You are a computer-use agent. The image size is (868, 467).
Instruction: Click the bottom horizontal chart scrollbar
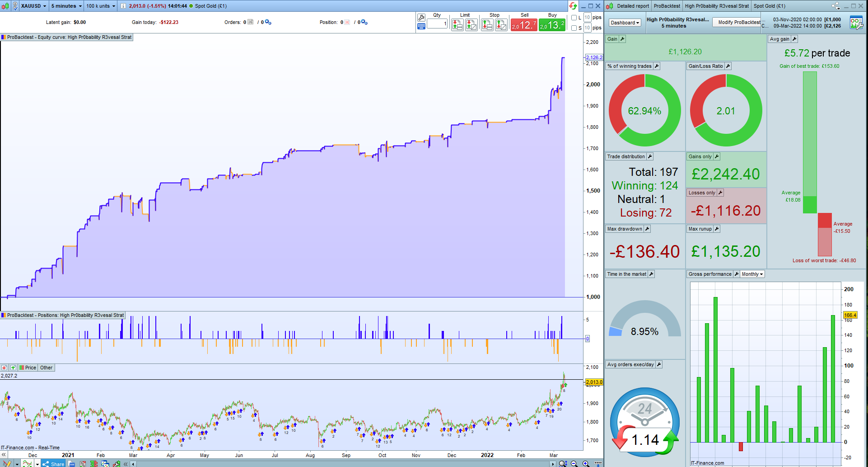pyautogui.click(x=344, y=464)
